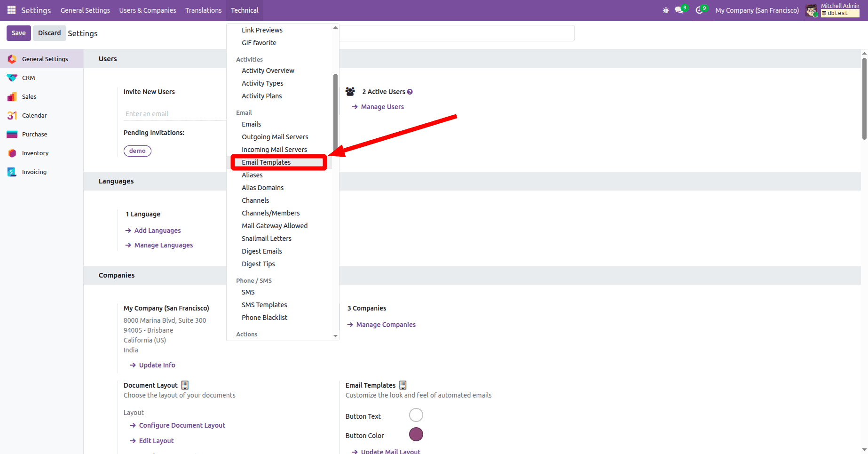Open the apps grid menu icon
868x454 pixels.
click(11, 10)
